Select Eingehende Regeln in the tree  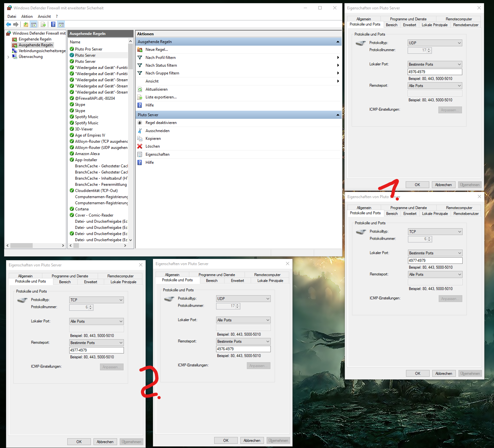(35, 39)
